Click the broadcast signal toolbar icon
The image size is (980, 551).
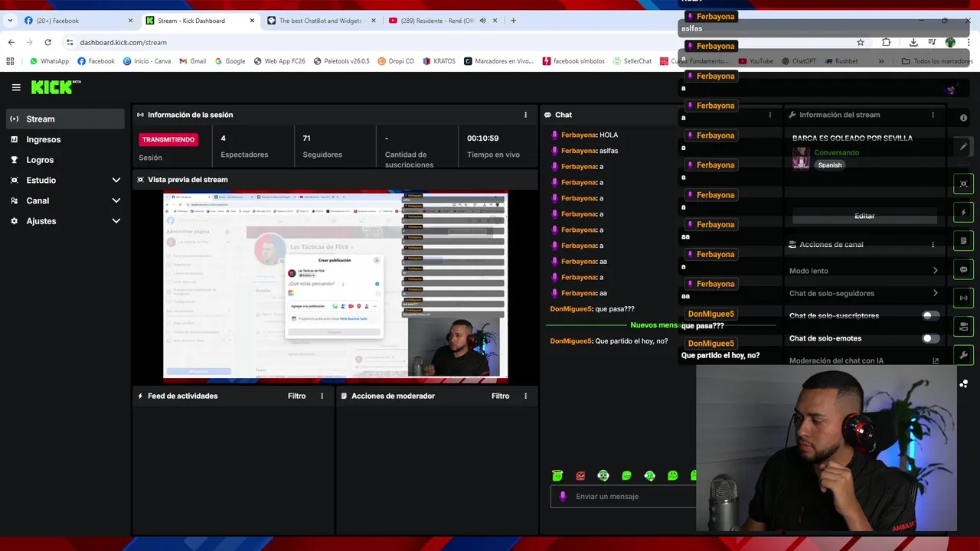(x=963, y=298)
